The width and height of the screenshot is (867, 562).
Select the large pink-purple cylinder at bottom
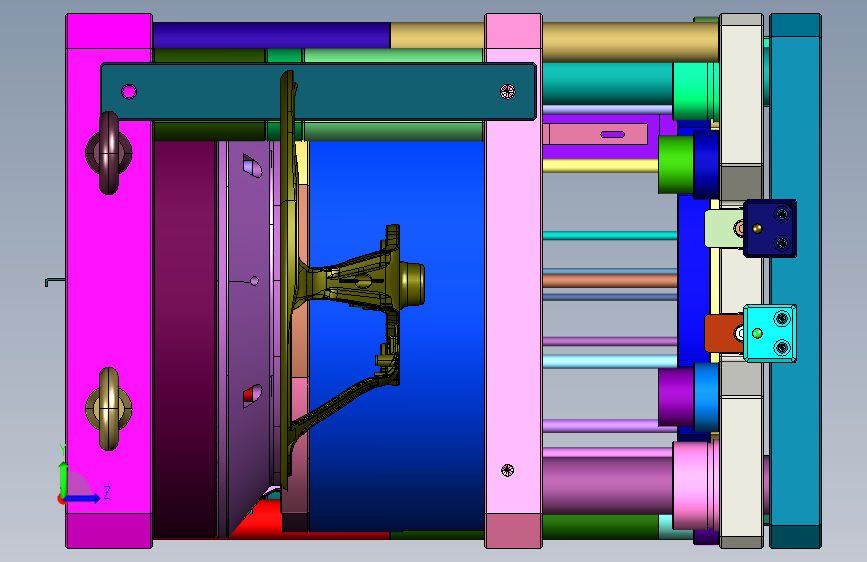click(607, 485)
